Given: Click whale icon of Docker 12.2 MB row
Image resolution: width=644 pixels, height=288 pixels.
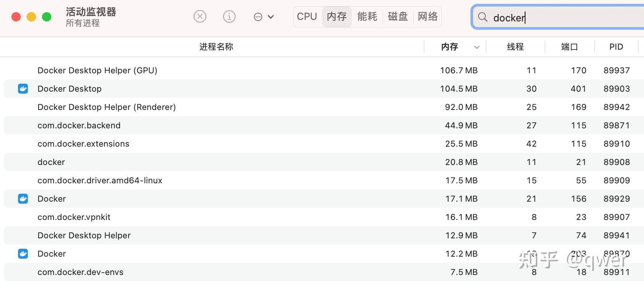Looking at the screenshot, I should pos(23,254).
